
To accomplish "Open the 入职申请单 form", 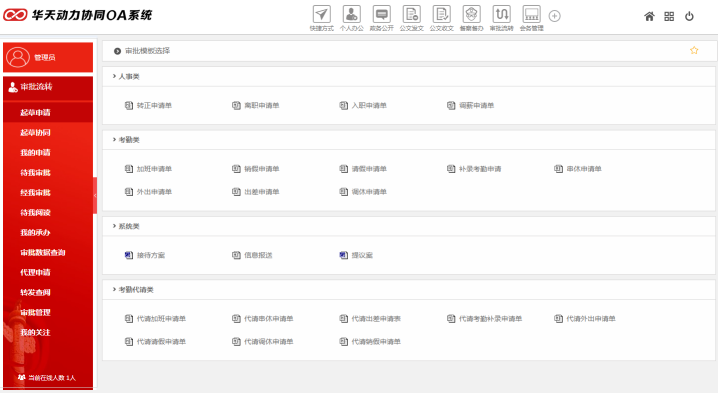I will 363,105.
